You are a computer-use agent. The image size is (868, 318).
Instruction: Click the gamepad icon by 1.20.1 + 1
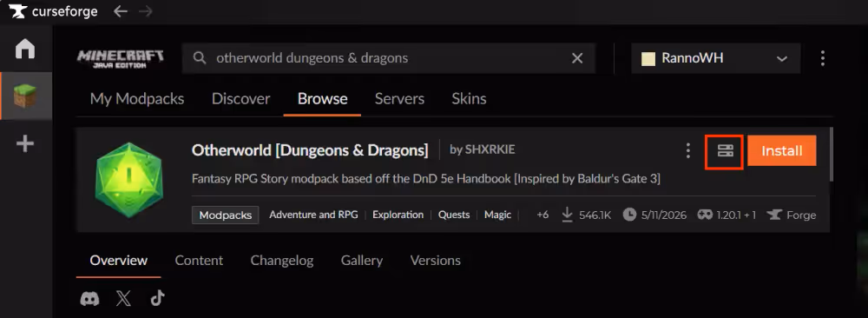(705, 215)
